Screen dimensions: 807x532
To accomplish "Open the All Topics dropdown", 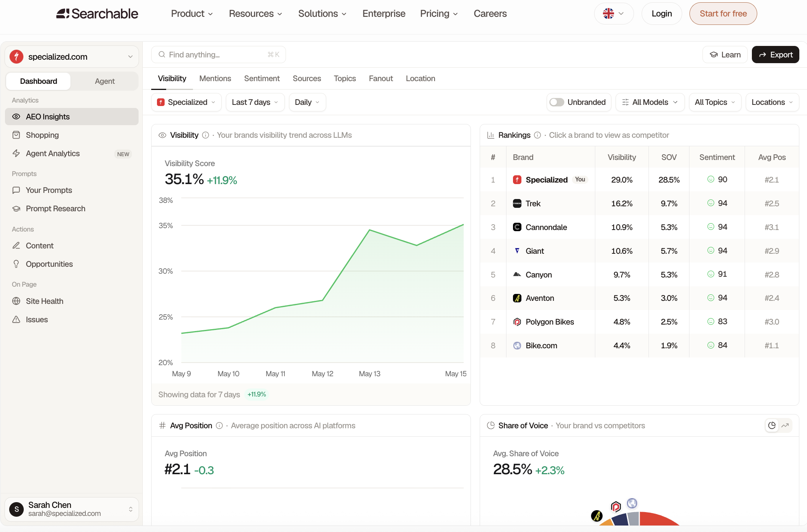I will (715, 102).
